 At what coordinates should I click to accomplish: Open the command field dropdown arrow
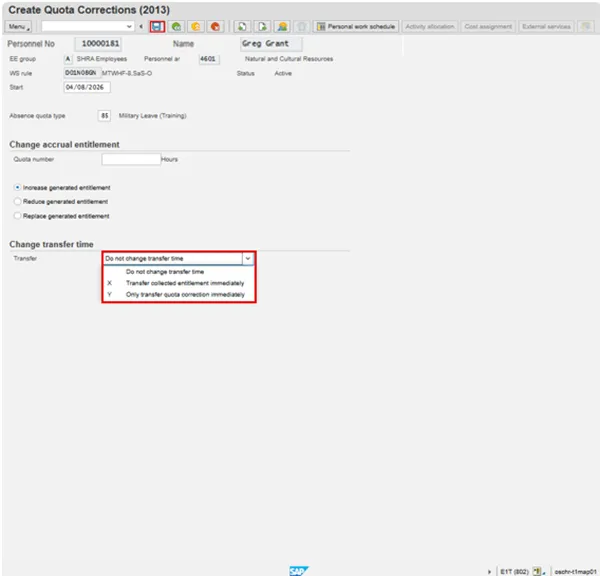[x=130, y=26]
